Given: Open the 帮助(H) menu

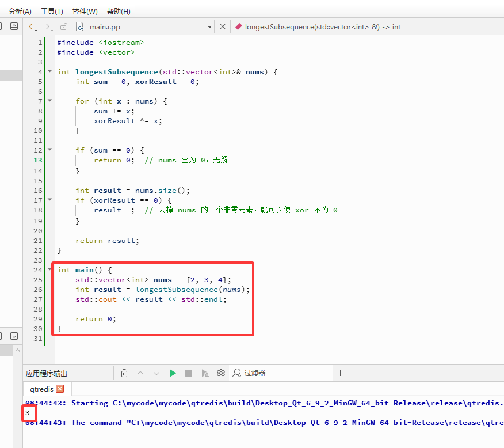Looking at the screenshot, I should 119,12.
